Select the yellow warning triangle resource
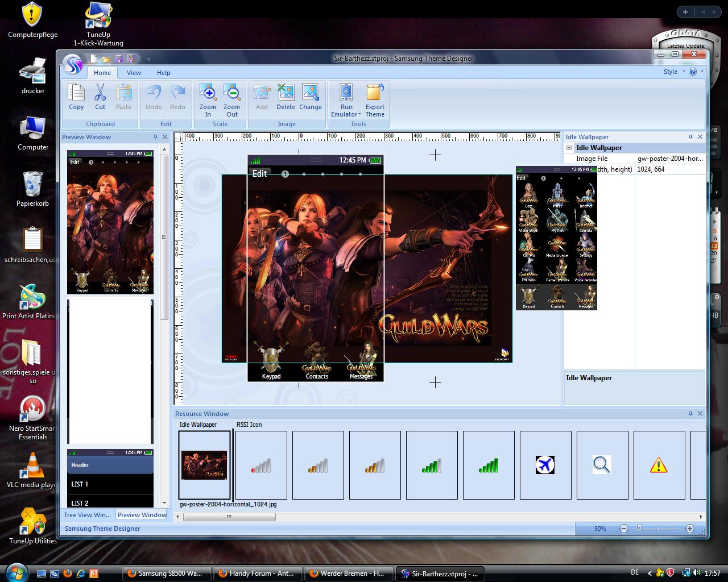Viewport: 728px width, 582px height. tap(659, 465)
